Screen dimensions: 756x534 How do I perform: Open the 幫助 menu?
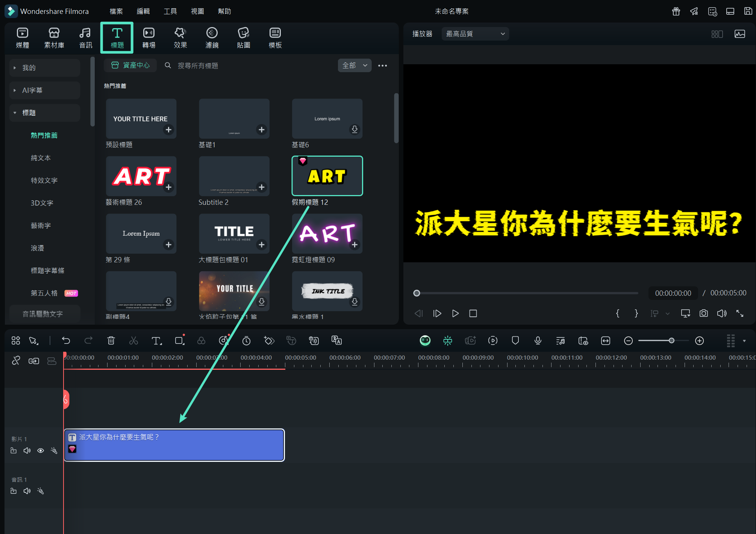[224, 11]
